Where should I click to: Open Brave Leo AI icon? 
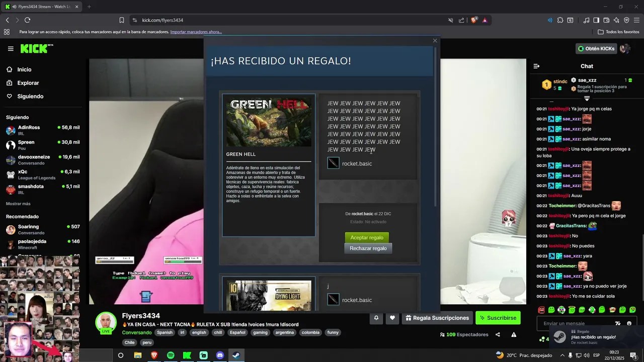coord(616,20)
